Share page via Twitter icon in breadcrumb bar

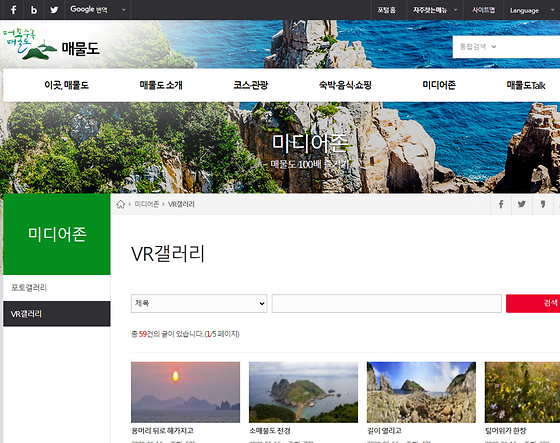point(522,204)
